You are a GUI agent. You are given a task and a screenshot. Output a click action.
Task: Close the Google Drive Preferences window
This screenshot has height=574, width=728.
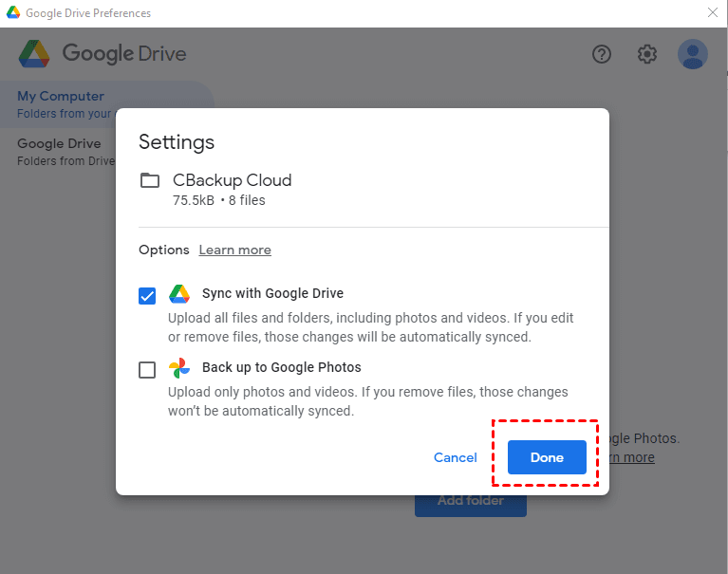click(712, 13)
